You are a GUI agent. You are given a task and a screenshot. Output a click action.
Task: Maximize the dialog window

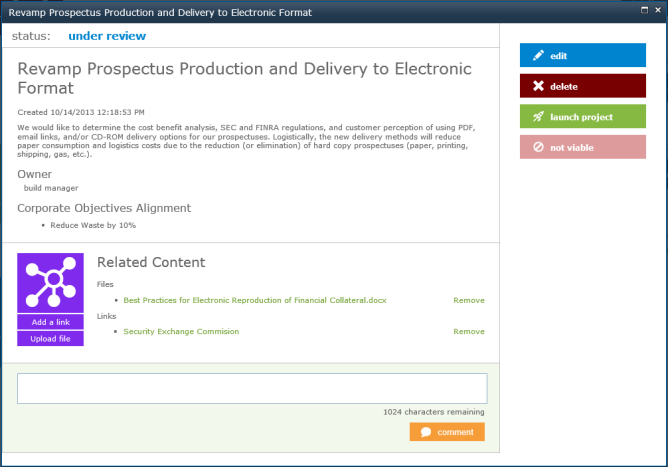pyautogui.click(x=640, y=11)
